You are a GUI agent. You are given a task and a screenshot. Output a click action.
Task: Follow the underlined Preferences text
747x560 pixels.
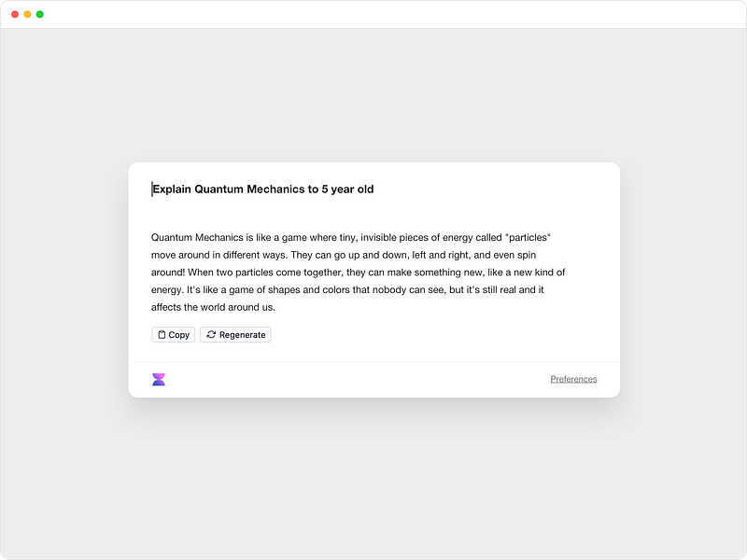click(574, 378)
